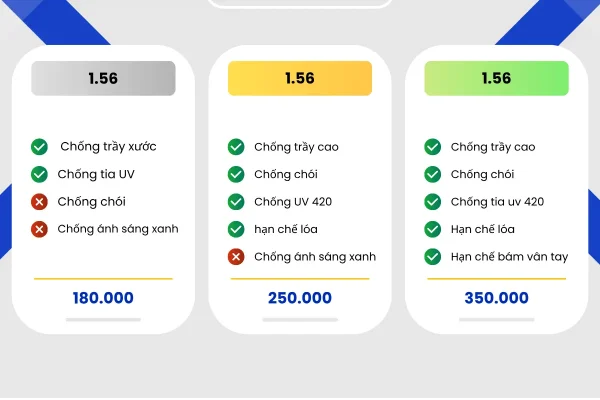Click the 250.000 price
600x400 pixels.
(300, 298)
